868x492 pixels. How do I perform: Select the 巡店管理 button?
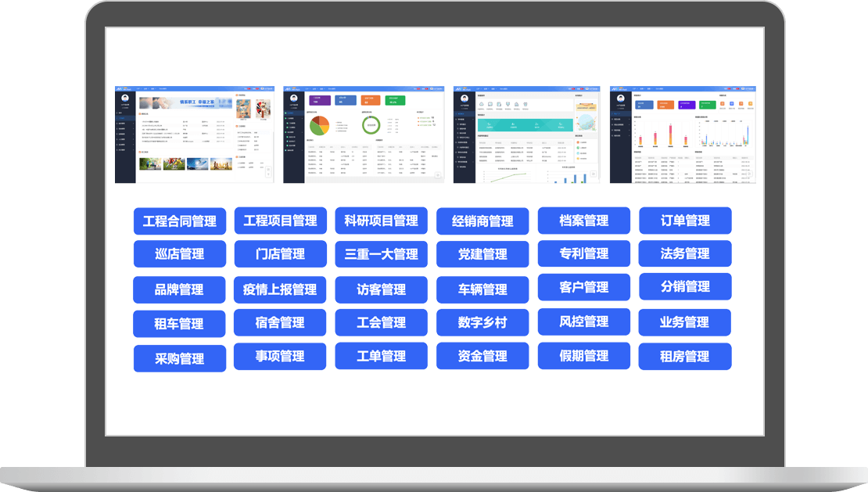(x=179, y=254)
